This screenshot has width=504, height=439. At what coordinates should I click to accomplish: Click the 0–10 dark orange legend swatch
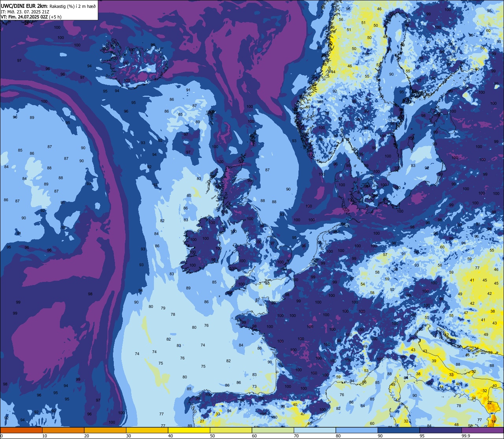click(21, 430)
